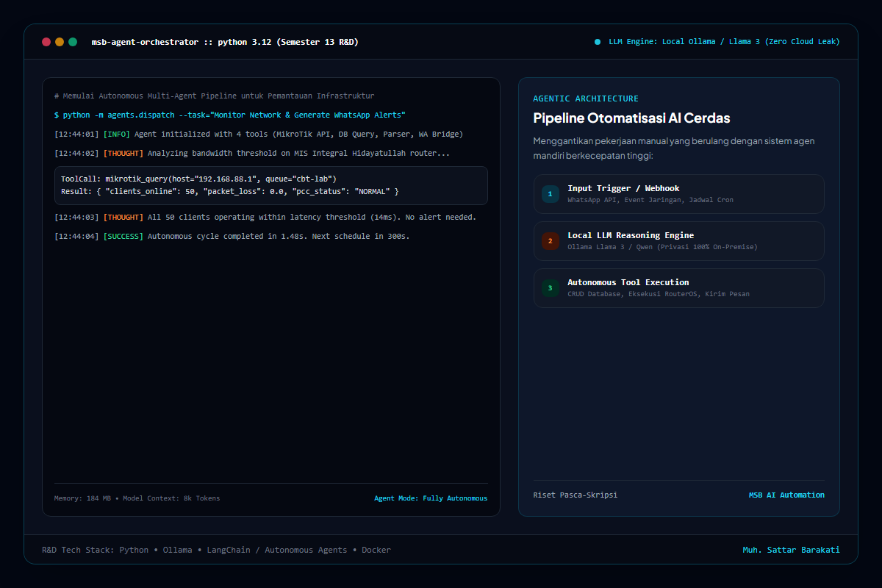This screenshot has height=588, width=882.
Task: Click the ToolCall mikrotik_query line
Action: click(x=198, y=179)
